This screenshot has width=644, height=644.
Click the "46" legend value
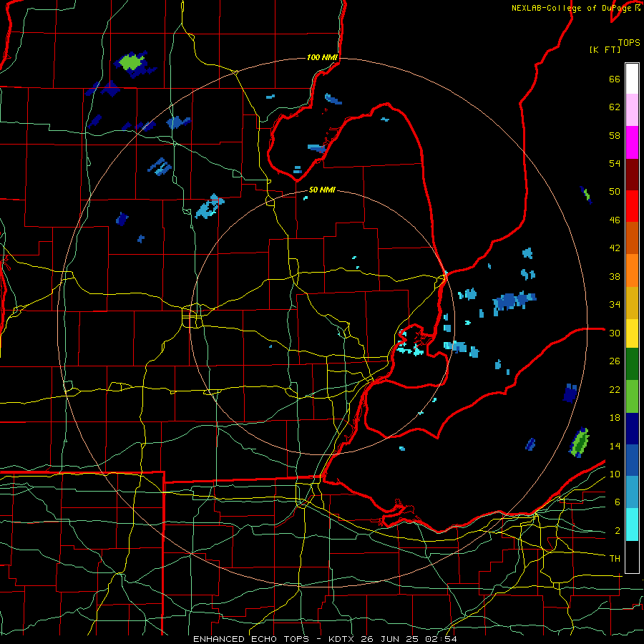(x=615, y=220)
